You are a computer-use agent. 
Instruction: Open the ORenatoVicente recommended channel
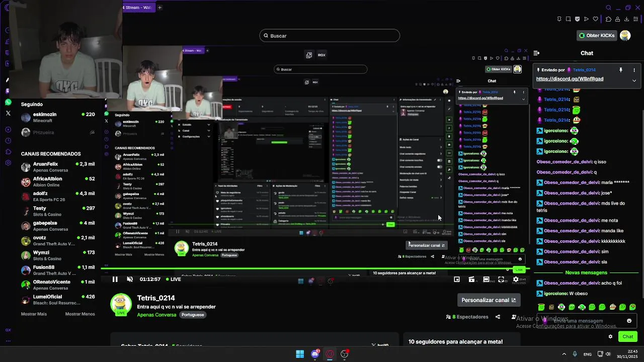(x=58, y=285)
